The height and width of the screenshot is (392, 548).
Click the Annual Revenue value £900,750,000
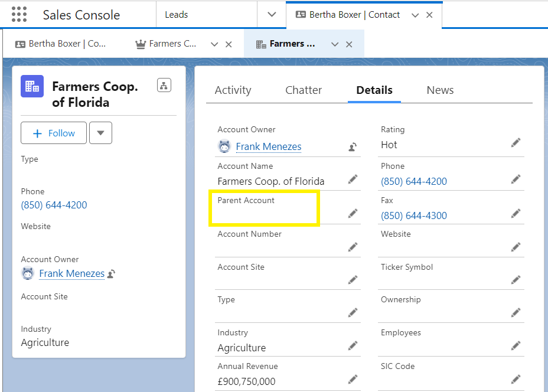point(246,381)
